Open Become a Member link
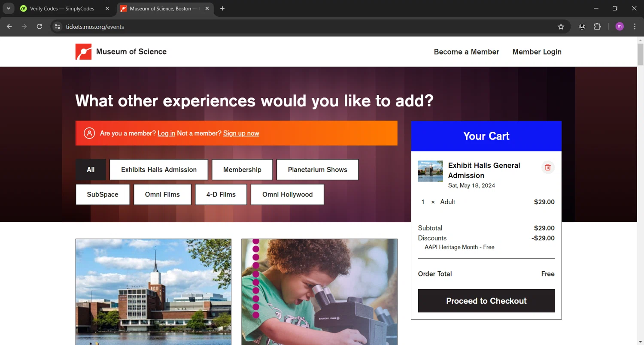The image size is (644, 345). click(x=466, y=52)
